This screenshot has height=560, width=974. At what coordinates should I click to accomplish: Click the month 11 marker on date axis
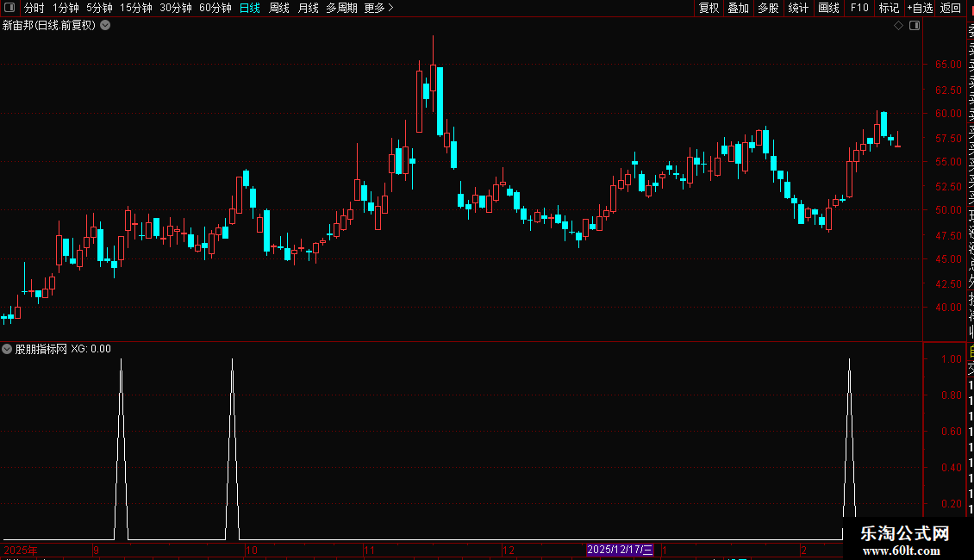[x=370, y=550]
